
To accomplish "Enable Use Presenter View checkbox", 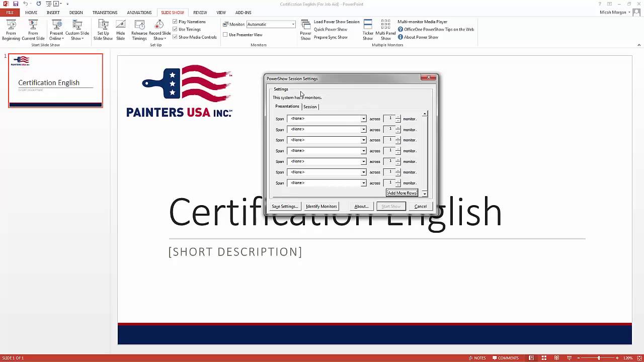I will (225, 35).
